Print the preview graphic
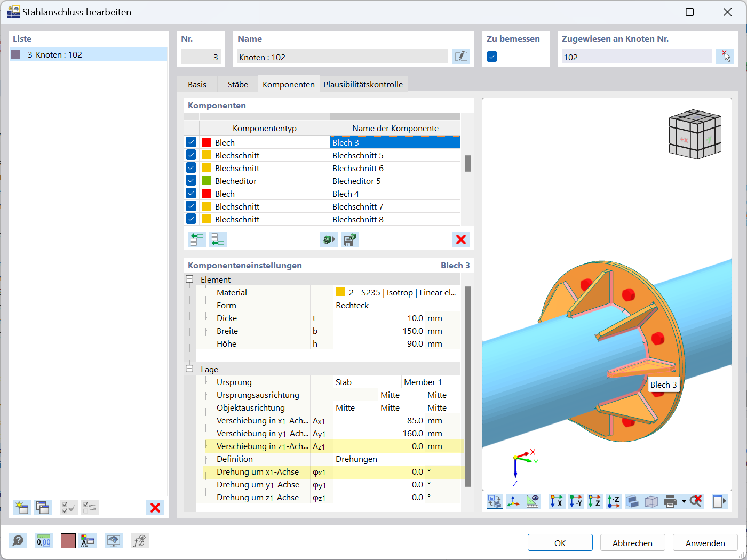 pos(670,501)
